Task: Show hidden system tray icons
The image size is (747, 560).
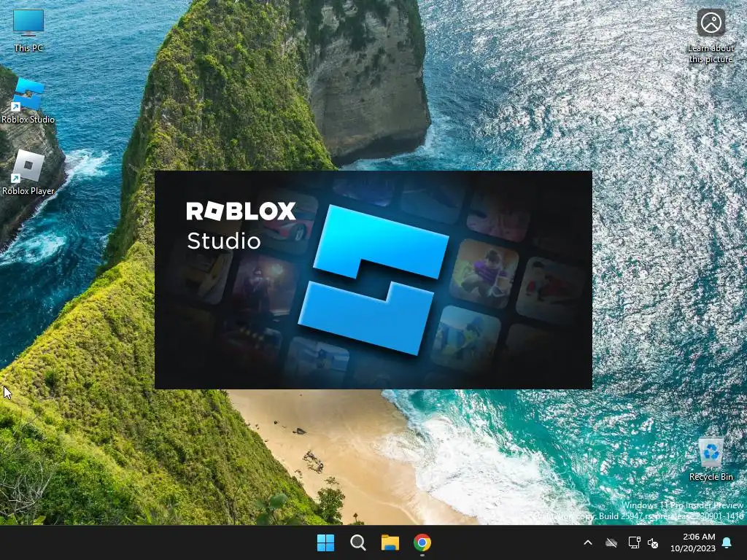Action: click(588, 542)
